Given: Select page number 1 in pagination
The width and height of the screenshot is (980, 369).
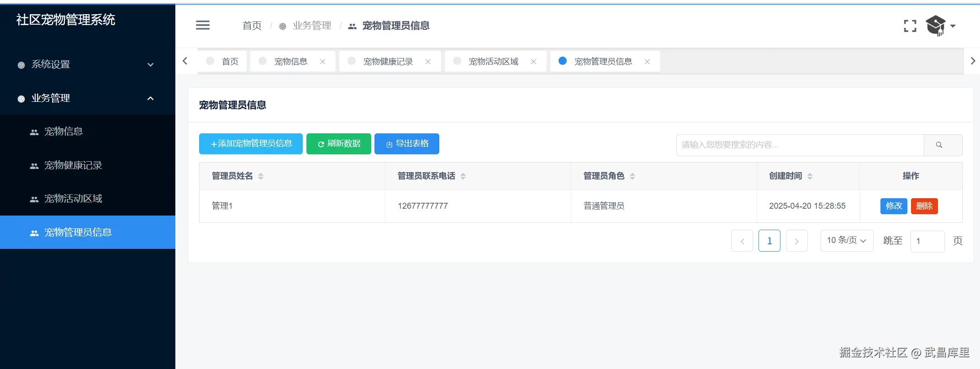Looking at the screenshot, I should [x=769, y=241].
